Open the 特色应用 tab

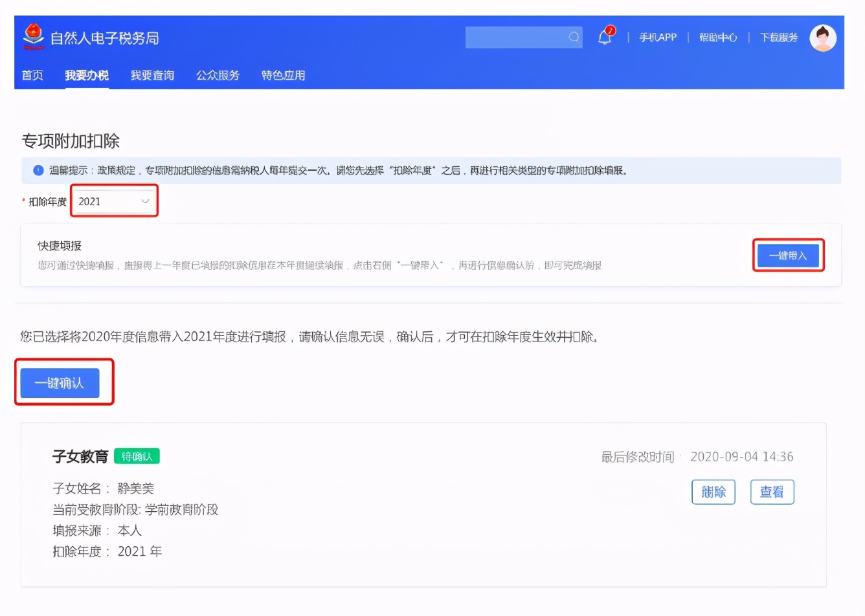[x=283, y=76]
